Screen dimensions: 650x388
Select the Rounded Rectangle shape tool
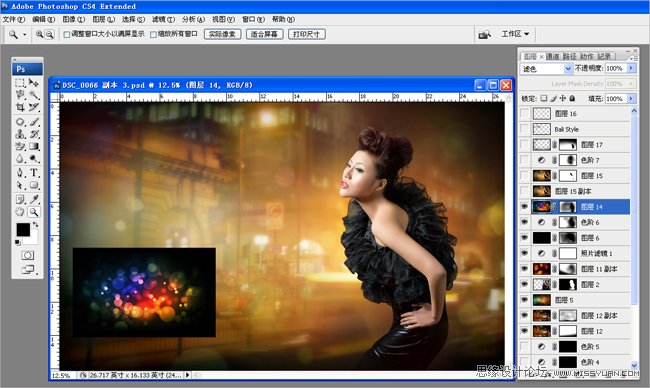[34, 185]
